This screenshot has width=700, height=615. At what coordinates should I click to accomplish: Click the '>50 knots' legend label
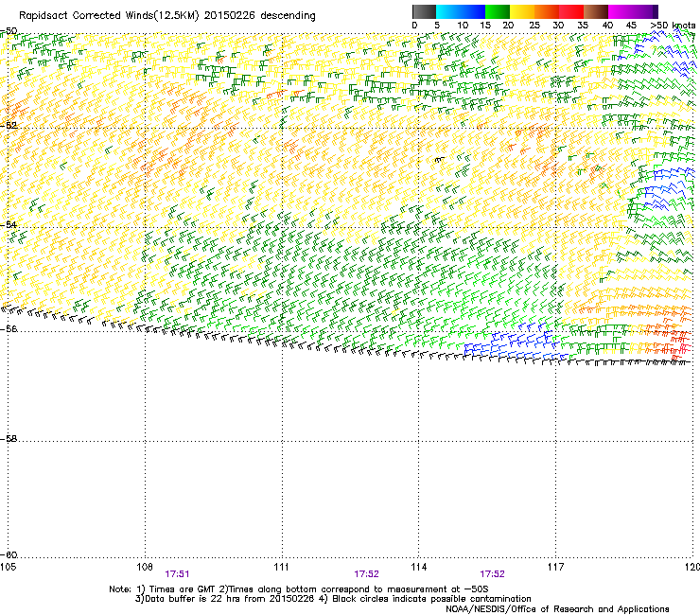673,26
